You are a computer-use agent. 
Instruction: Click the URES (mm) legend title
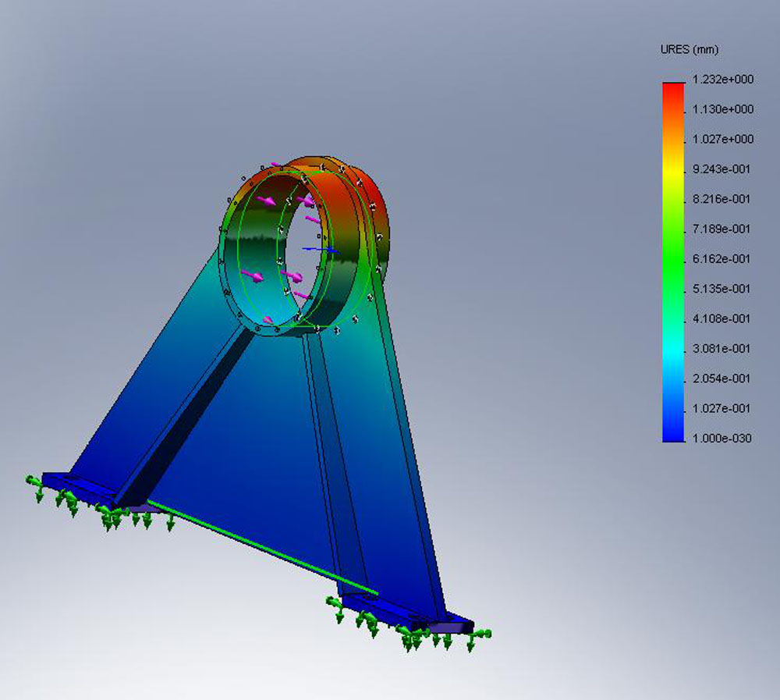click(689, 50)
